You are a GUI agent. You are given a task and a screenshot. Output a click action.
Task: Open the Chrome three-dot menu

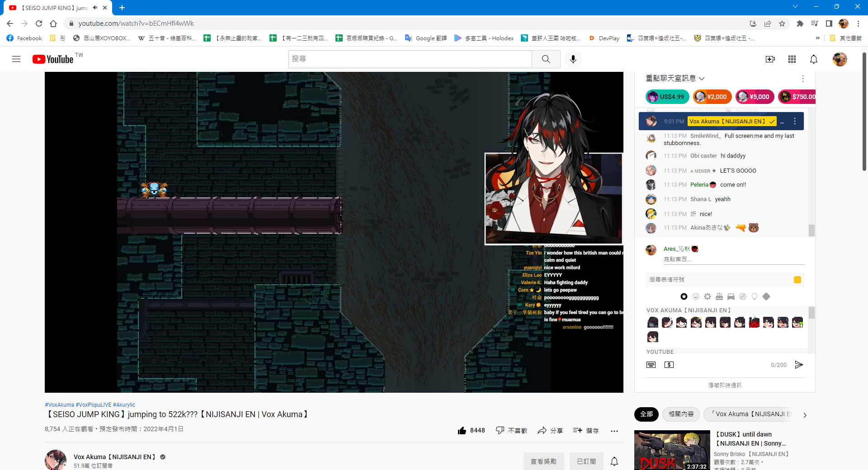coord(858,23)
